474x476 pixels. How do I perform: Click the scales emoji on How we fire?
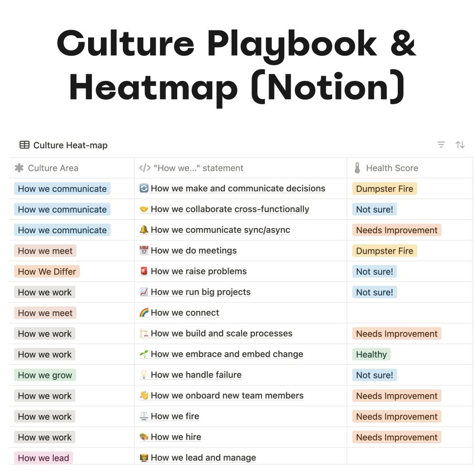(144, 416)
